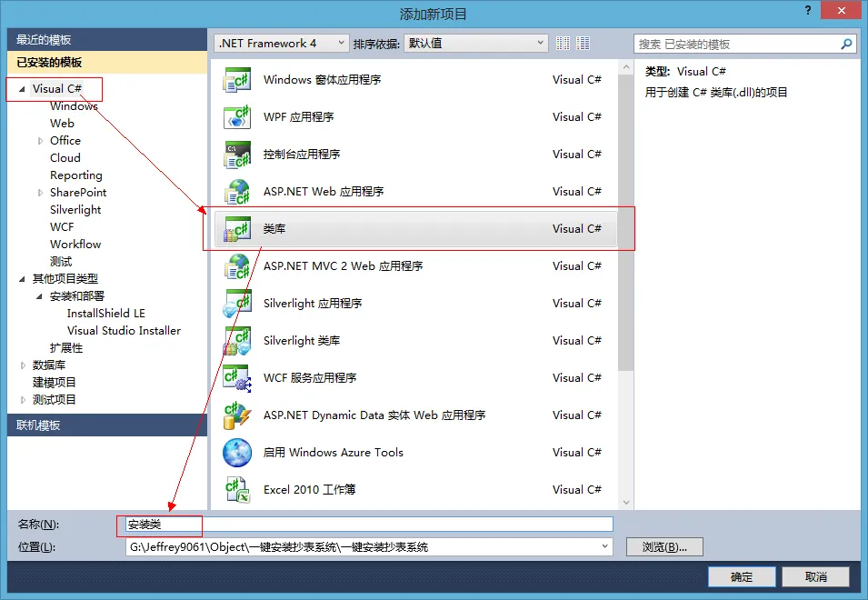Open the .NET Framework 4 version dropdown
Image resolution: width=868 pixels, height=600 pixels.
[x=281, y=43]
